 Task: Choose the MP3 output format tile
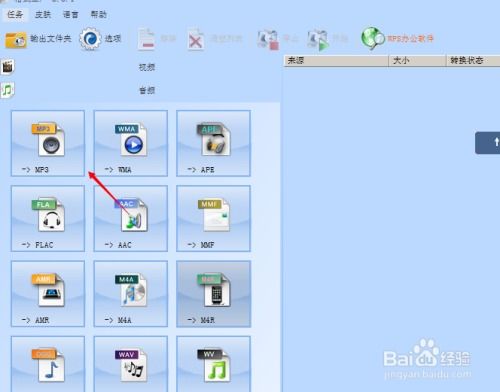[48, 143]
